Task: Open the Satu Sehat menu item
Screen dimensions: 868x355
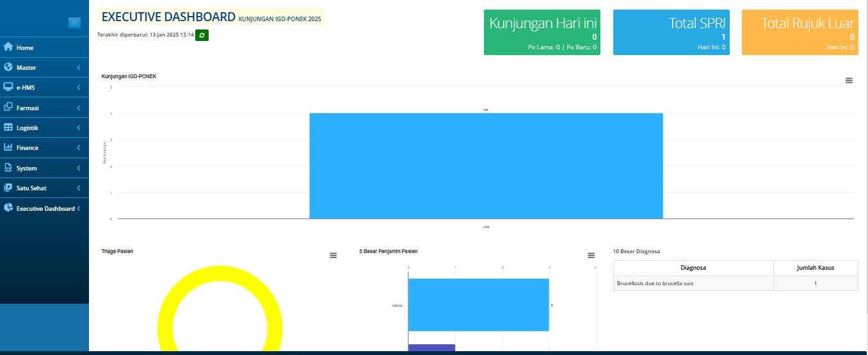Action: coord(44,188)
